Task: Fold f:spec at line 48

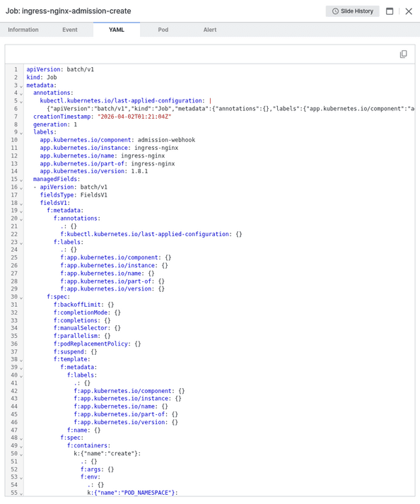Action: 21,439
